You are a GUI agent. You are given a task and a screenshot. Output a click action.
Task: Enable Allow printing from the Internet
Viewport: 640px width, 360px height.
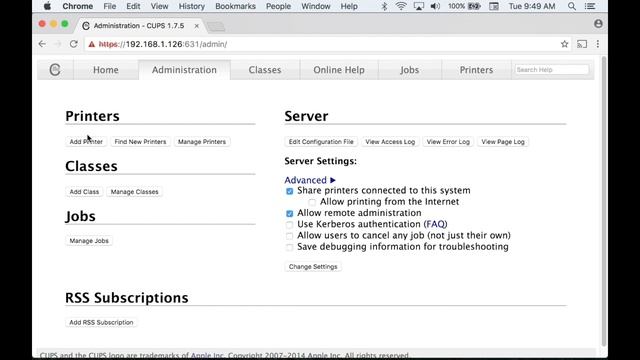[312, 202]
